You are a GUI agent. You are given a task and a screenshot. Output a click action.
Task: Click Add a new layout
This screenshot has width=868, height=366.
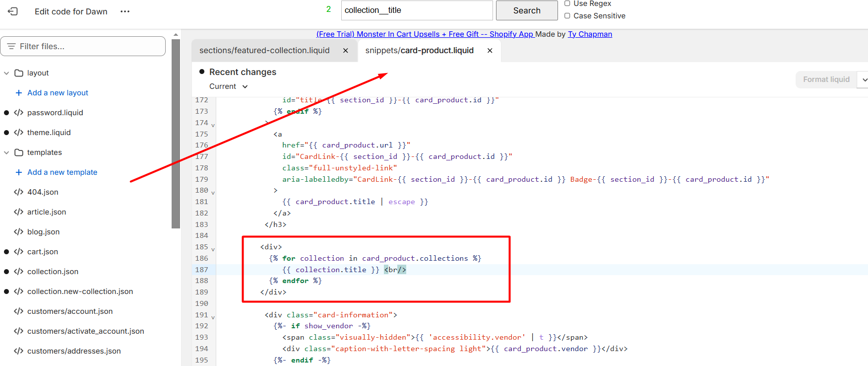pos(58,93)
